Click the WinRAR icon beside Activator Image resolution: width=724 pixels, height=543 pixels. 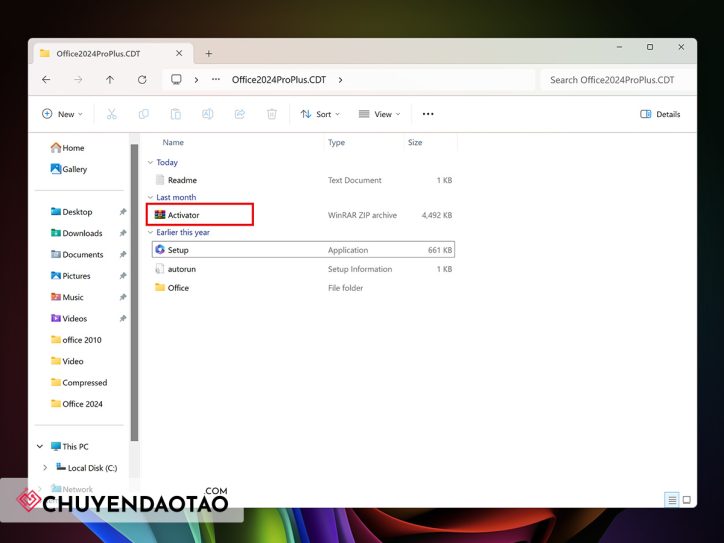tap(160, 215)
